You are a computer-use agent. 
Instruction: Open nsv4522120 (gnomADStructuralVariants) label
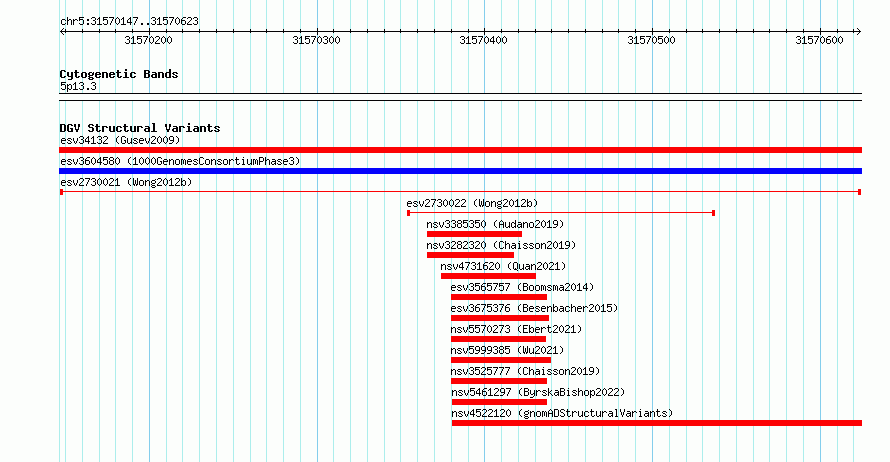tap(562, 413)
